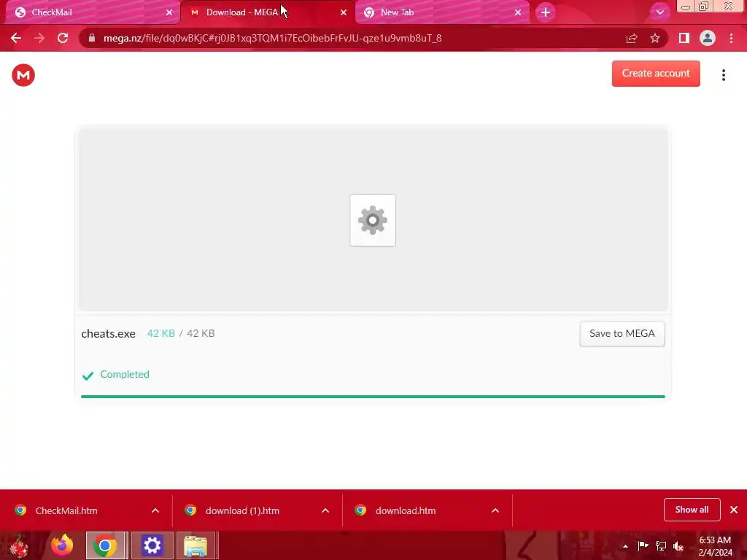Viewport: 747px width, 560px height.
Task: Click the 42 KB downloaded size text
Action: [161, 333]
